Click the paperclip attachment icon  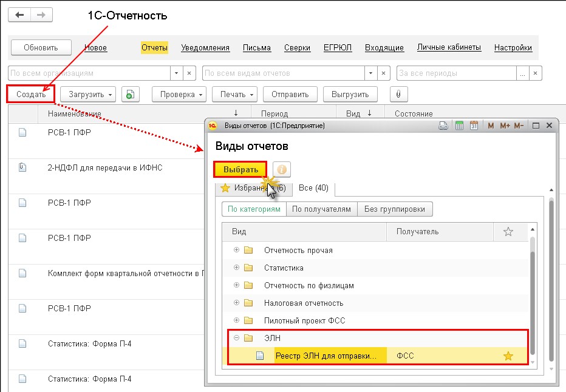click(398, 94)
